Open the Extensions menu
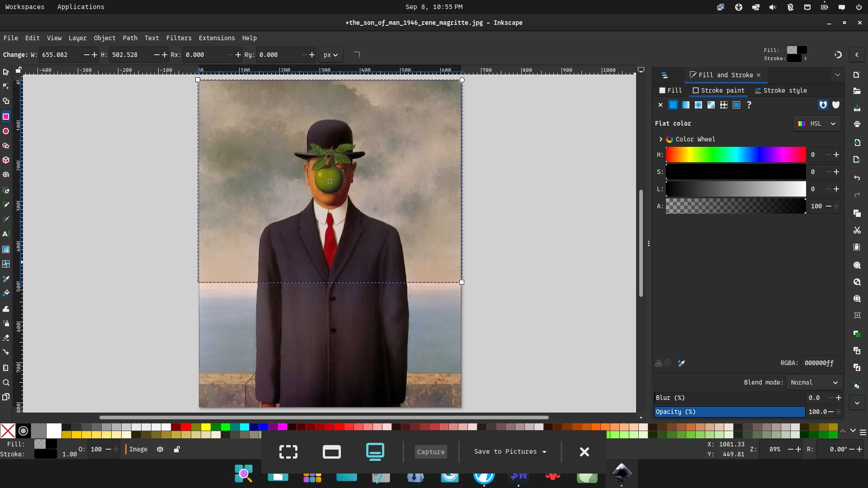 (217, 38)
